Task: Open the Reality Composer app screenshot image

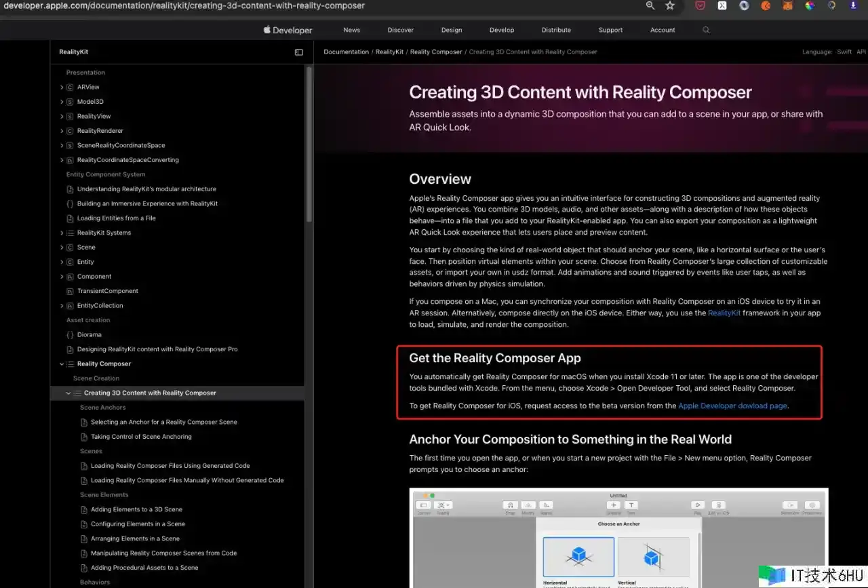Action: [x=618, y=538]
